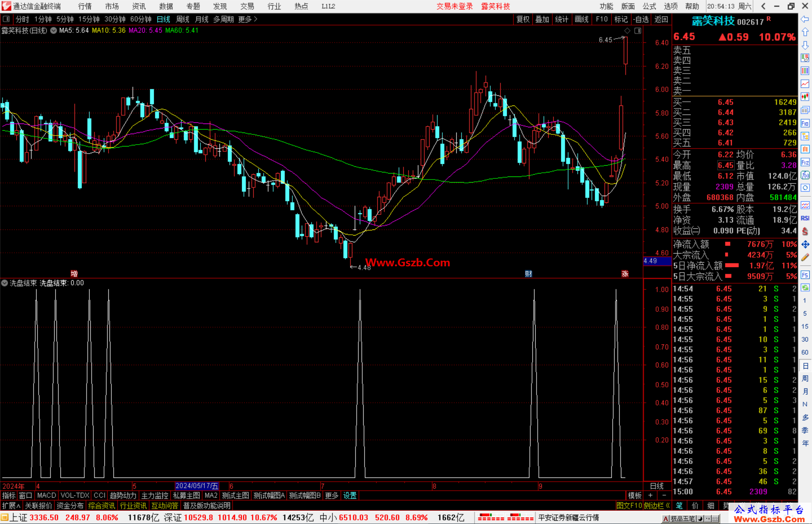Open the 资讯 menu
This screenshot has height=524, width=812.
pyautogui.click(x=139, y=6)
